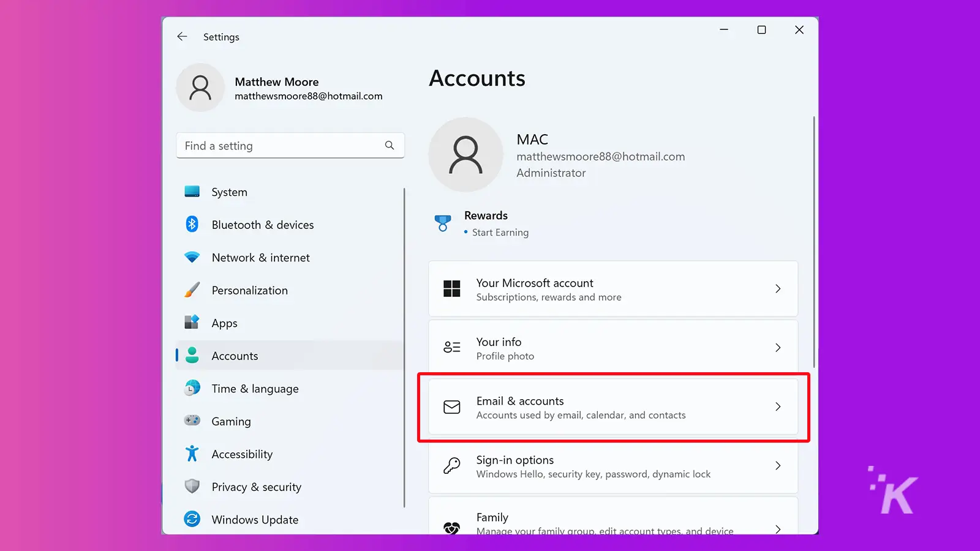Open Sign-in options title text

point(514,460)
